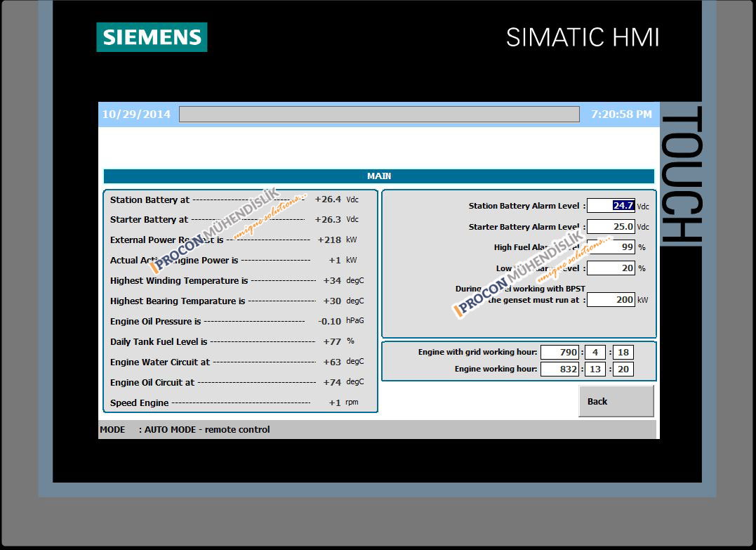Viewport: 756px width, 550px height.
Task: Click External Power Request value +218
Action: [329, 240]
